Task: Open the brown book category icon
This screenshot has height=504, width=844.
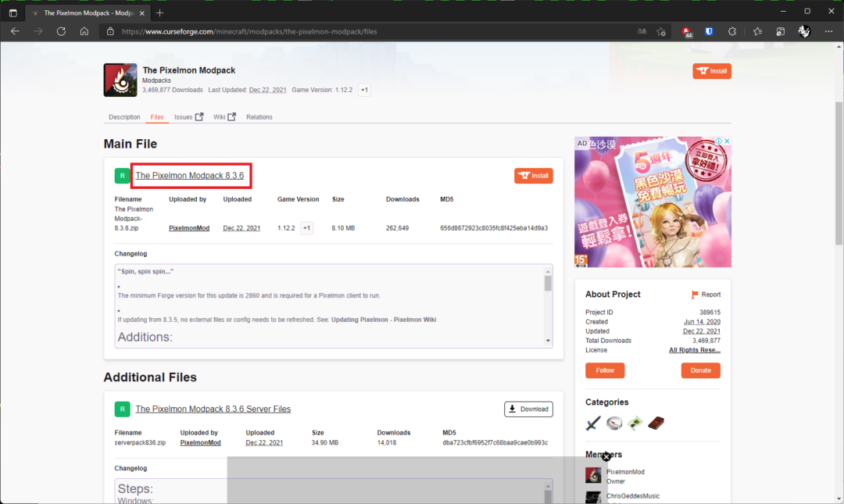Action: [656, 424]
